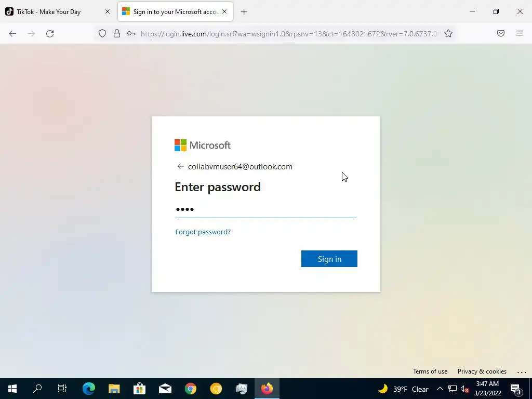The image size is (532, 399).
Task: Open the saved logins key icon
Action: 131,33
